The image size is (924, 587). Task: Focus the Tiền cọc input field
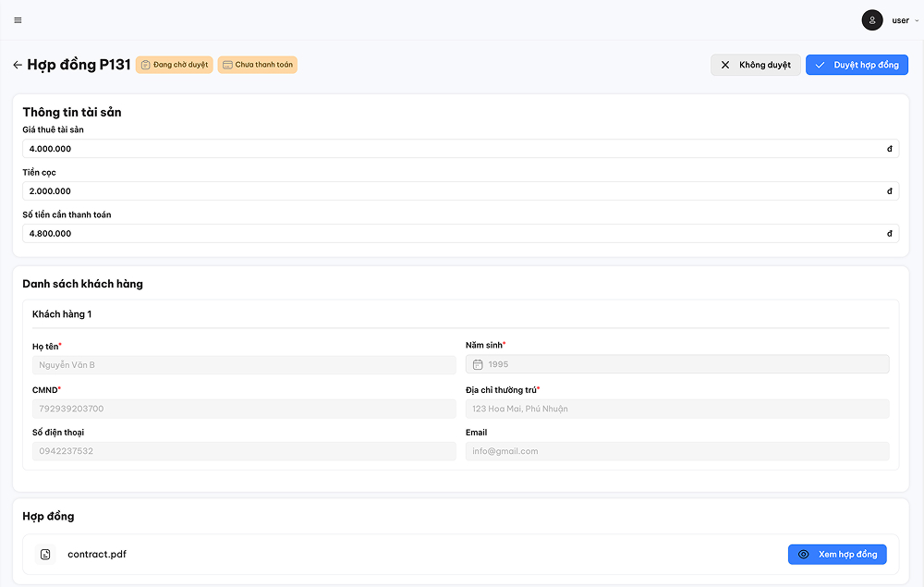point(461,191)
